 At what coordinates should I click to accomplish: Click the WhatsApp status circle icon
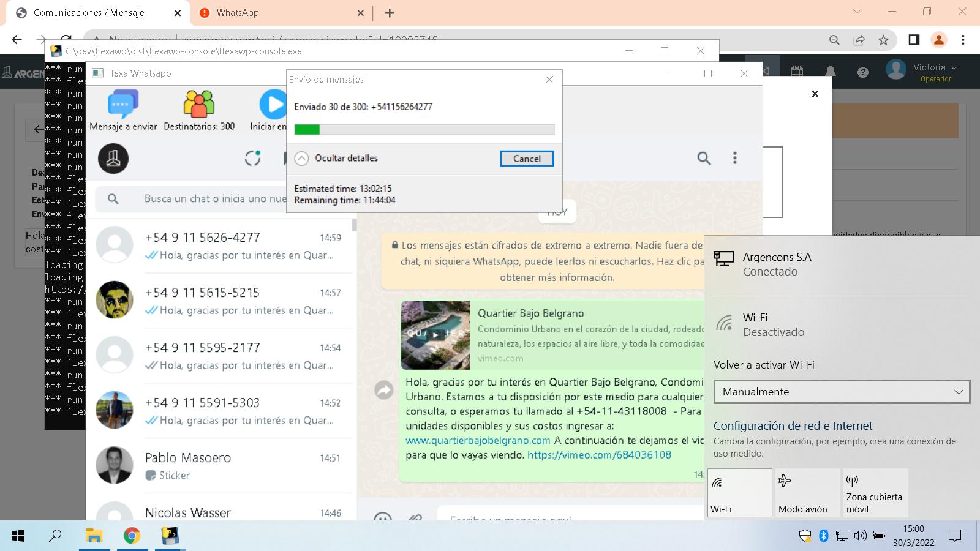pyautogui.click(x=253, y=158)
